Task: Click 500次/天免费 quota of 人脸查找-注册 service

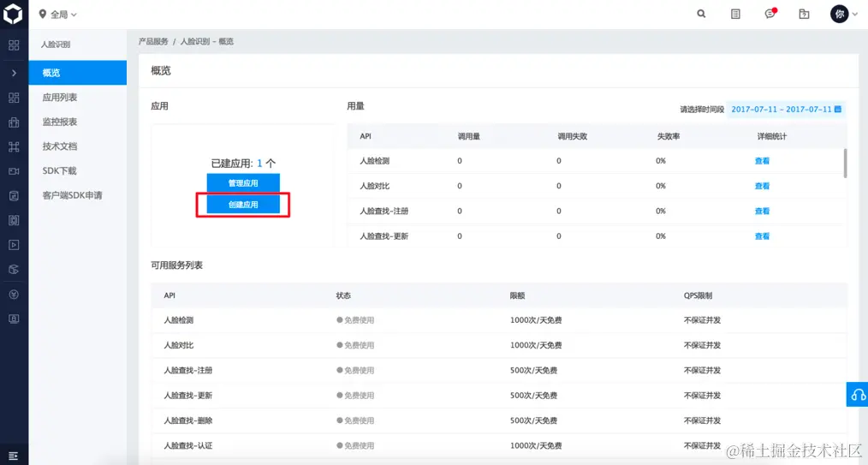Action: [x=533, y=370]
